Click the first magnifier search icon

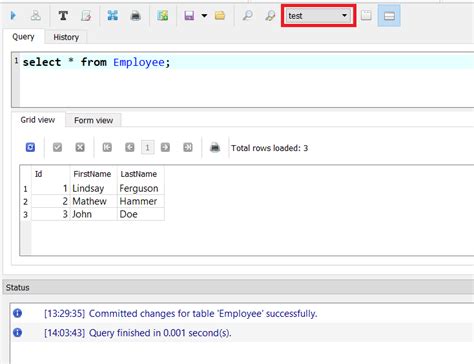[x=247, y=15]
